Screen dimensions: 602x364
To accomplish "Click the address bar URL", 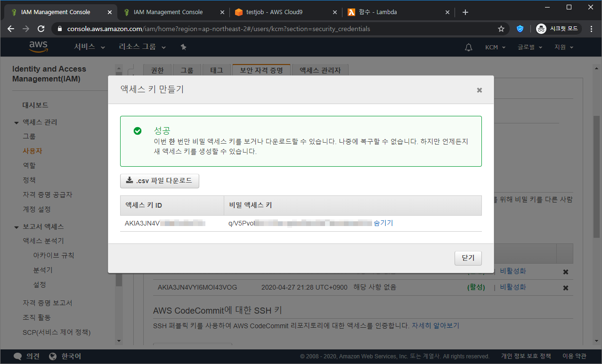I will (x=219, y=29).
